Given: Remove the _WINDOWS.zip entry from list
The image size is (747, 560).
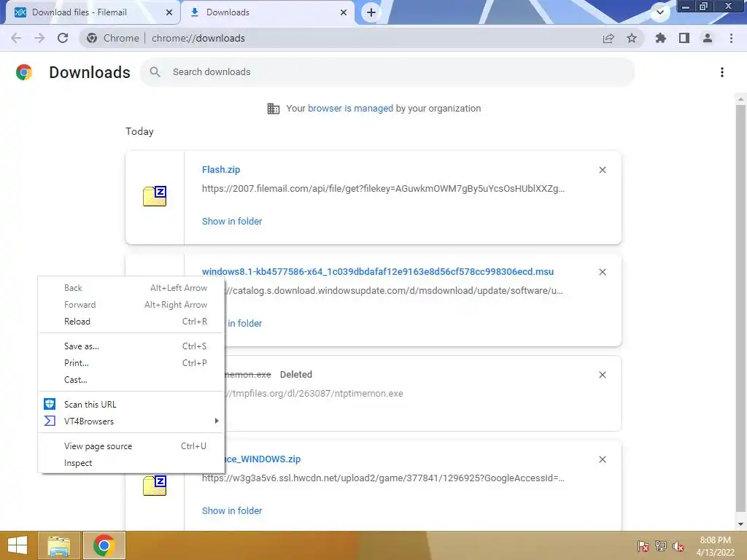Looking at the screenshot, I should pos(603,459).
